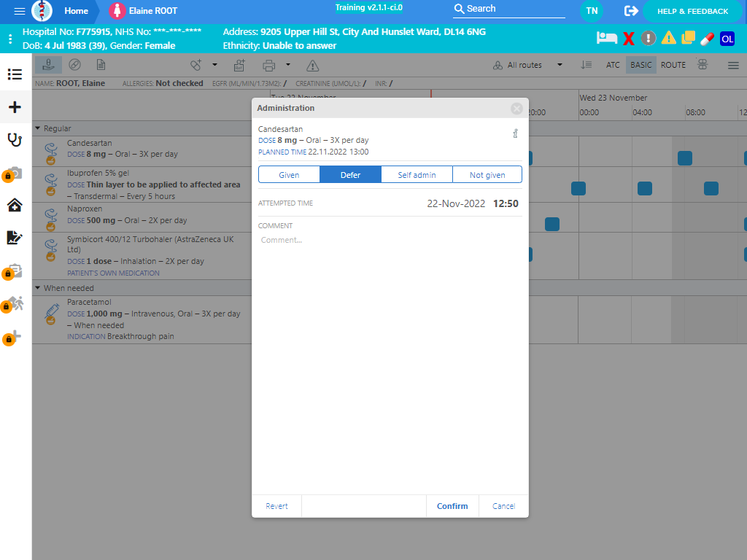Click the red X alert icon
Screen dimensions: 747x560
click(x=629, y=39)
